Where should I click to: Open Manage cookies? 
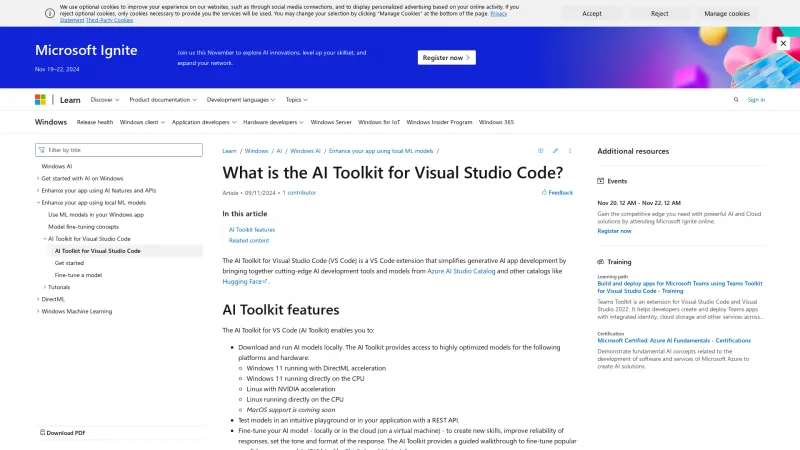[727, 13]
